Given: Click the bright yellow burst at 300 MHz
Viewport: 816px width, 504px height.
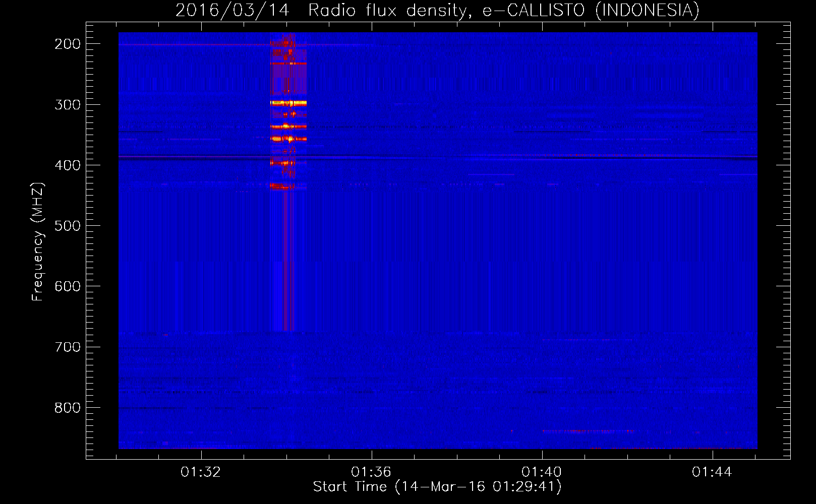Looking at the screenshot, I should point(288,103).
